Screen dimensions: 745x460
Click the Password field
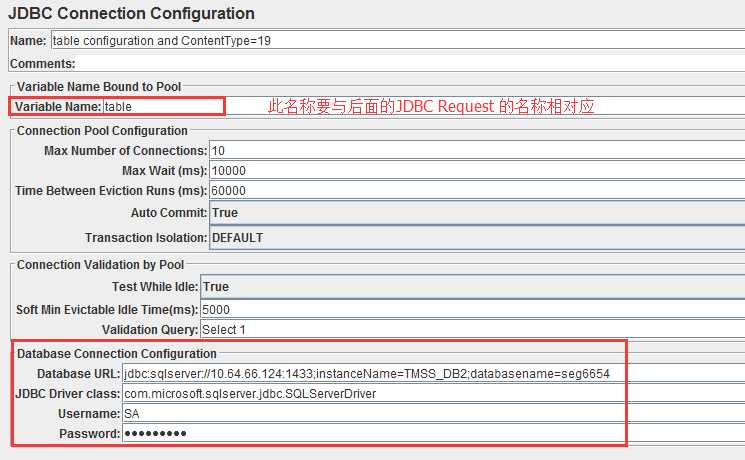pyautogui.click(x=434, y=433)
